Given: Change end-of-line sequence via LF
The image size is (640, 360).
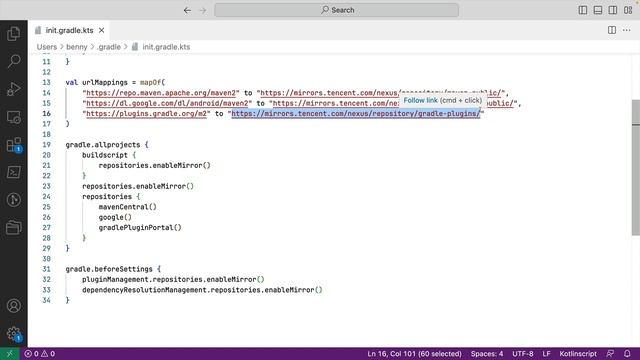Looking at the screenshot, I should tap(546, 354).
